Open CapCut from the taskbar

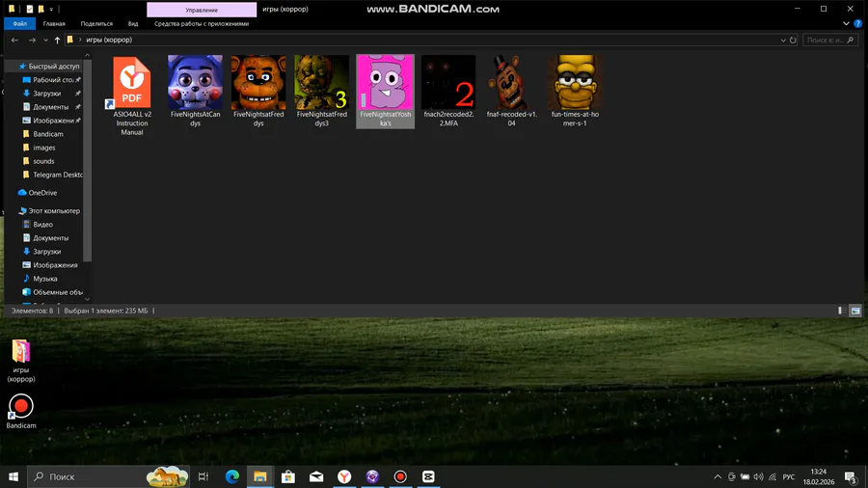tap(428, 476)
